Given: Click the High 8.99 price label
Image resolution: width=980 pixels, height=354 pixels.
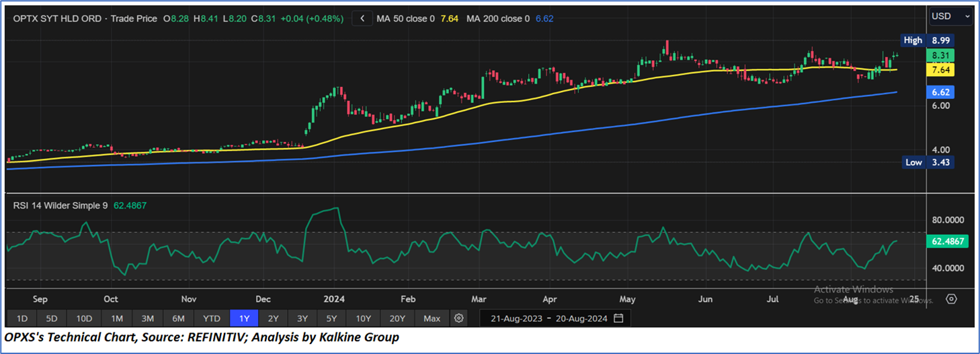Looking at the screenshot, I should [x=926, y=40].
